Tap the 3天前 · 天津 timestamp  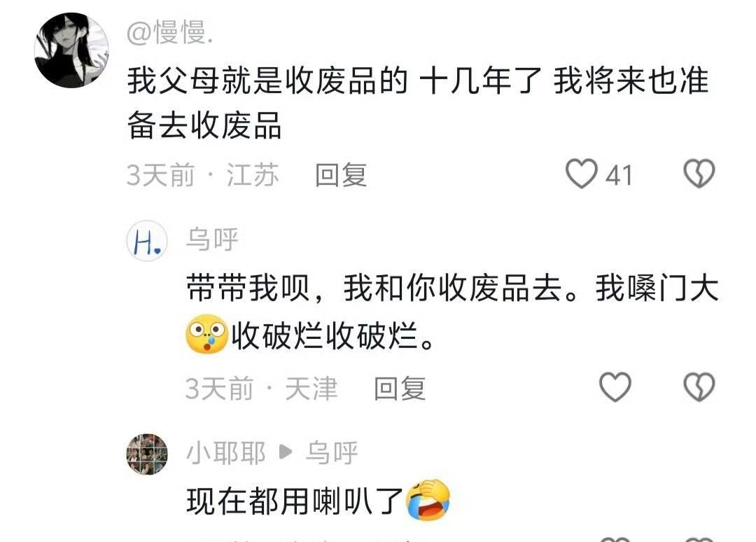(261, 389)
